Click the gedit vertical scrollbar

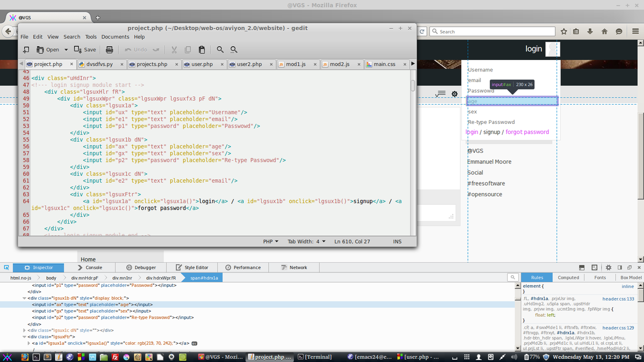click(413, 86)
